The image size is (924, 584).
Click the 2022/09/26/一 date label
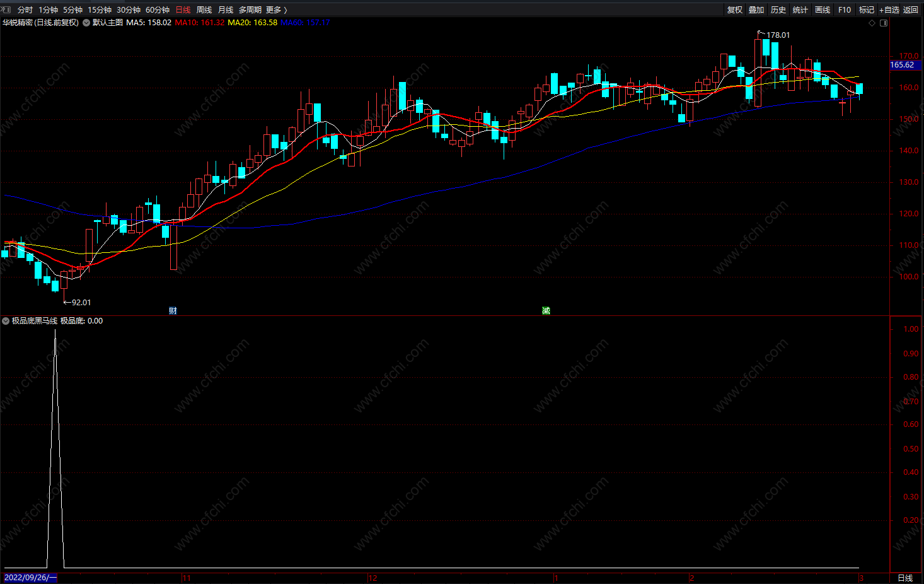pos(30,578)
